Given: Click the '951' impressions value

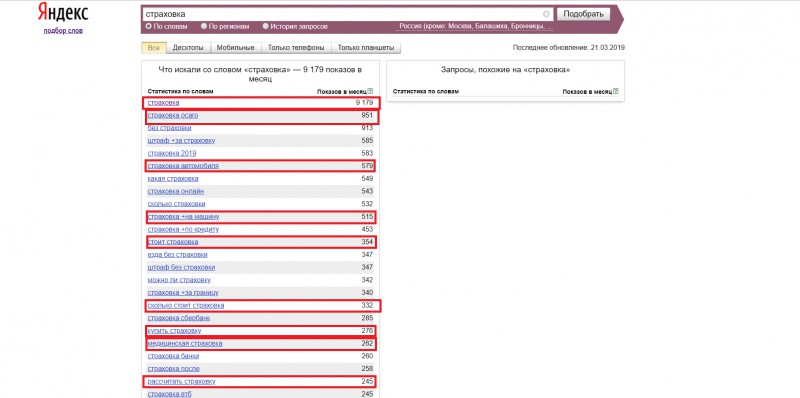Looking at the screenshot, I should pos(367,115).
